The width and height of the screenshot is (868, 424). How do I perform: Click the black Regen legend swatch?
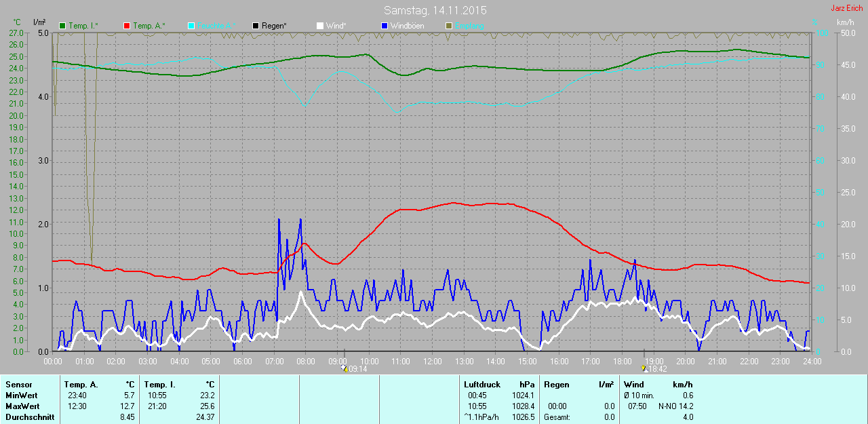point(256,26)
